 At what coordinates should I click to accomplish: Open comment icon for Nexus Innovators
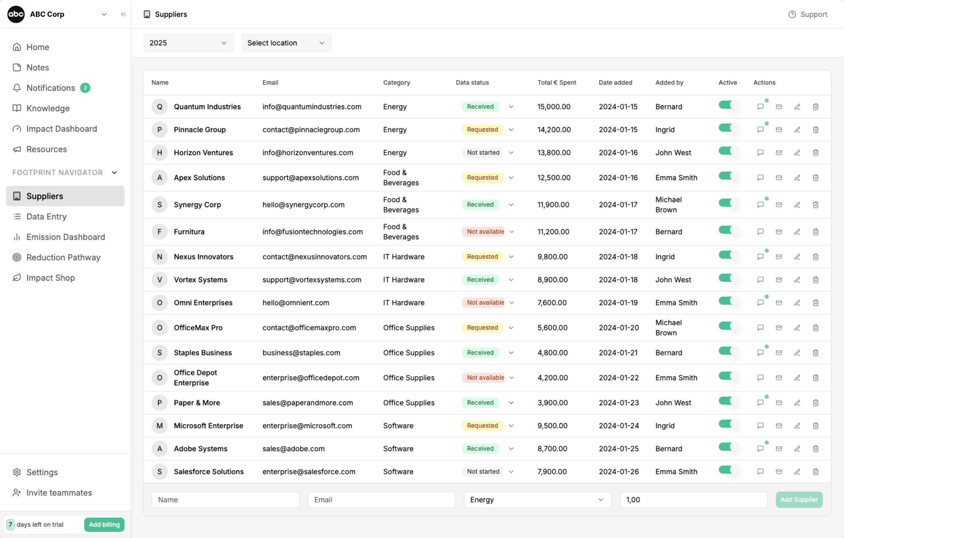(760, 257)
